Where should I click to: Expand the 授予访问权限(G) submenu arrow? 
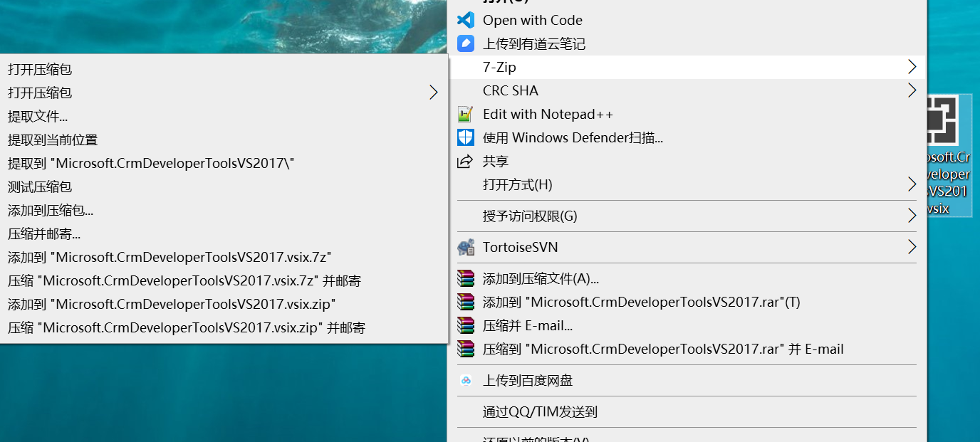tap(912, 216)
